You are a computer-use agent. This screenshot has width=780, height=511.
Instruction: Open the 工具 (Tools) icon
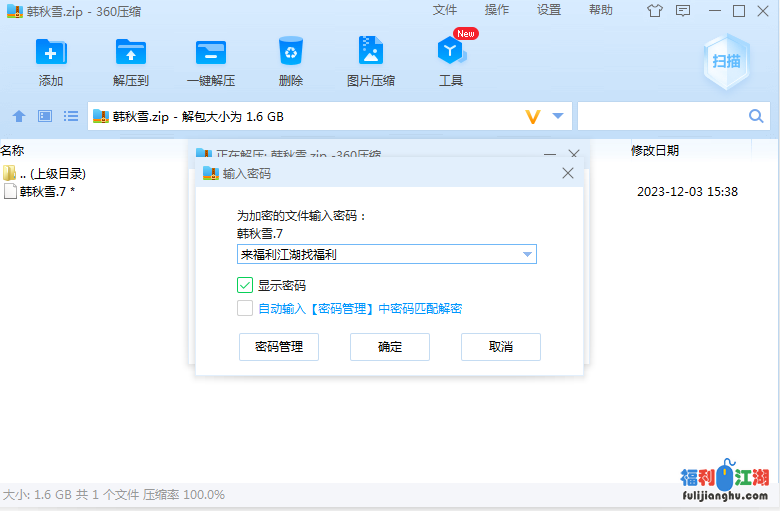(450, 53)
